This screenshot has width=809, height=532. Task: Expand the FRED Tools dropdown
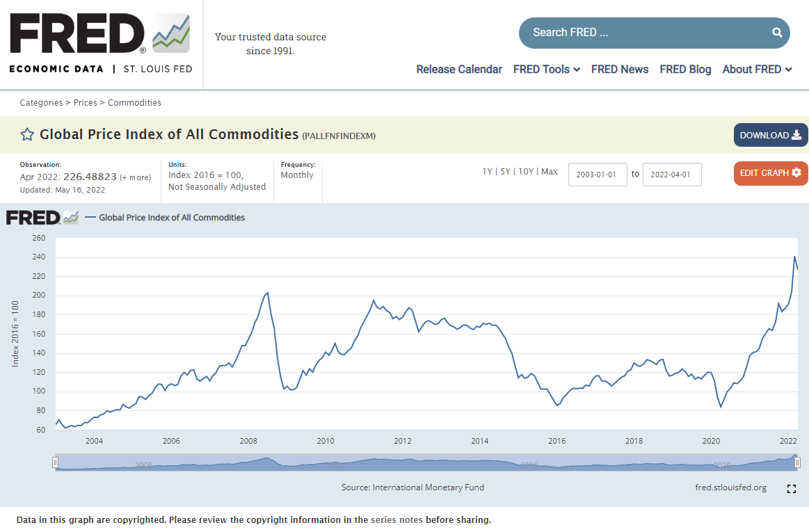(x=546, y=69)
